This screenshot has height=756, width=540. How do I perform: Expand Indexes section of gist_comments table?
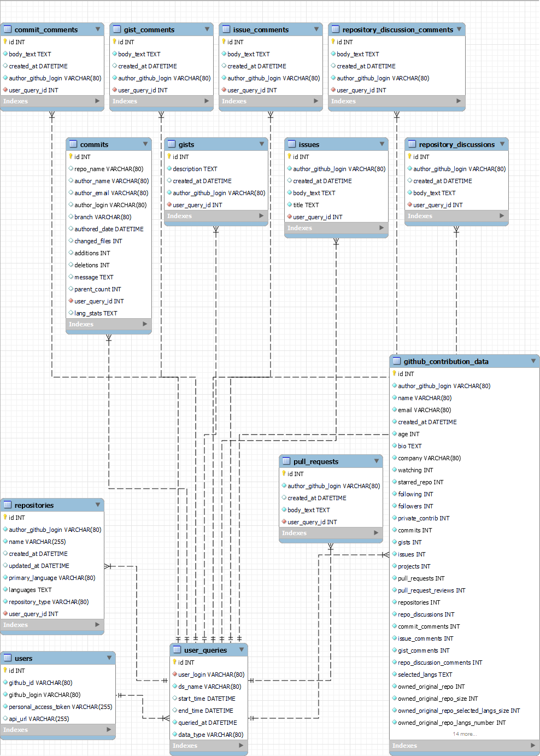pyautogui.click(x=207, y=101)
